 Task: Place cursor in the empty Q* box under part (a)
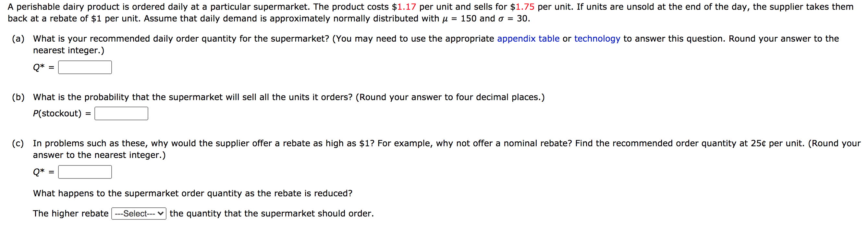85,67
